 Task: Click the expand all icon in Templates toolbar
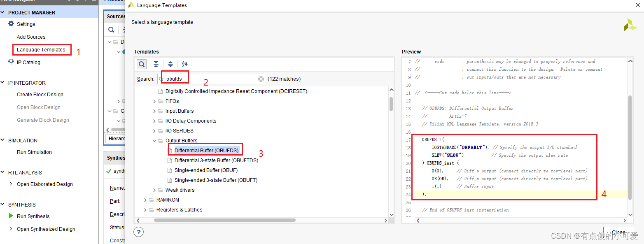tap(170, 64)
